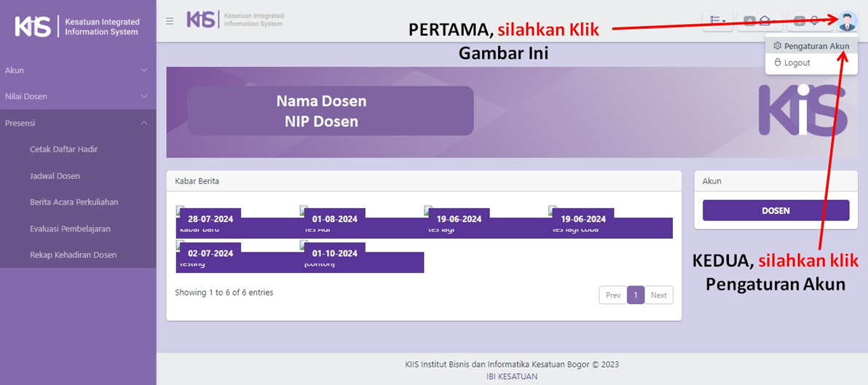Open the task list icon dropdown
The image size is (868, 385).
pos(717,21)
